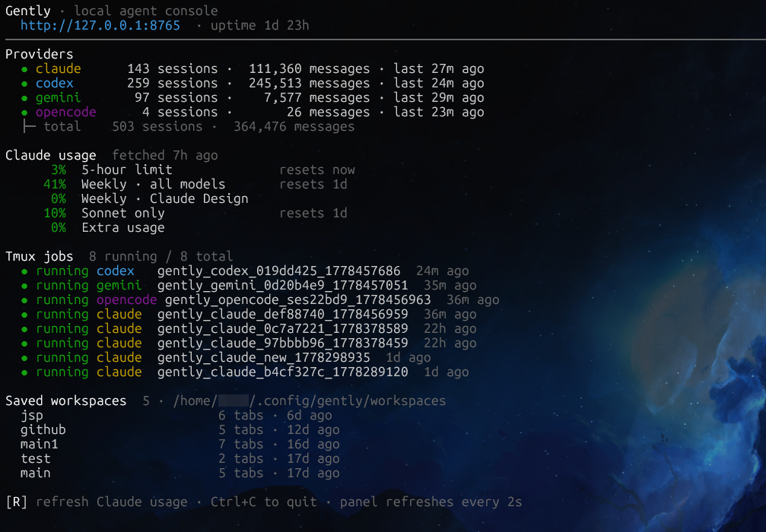Click the total tree branch marker
The width and height of the screenshot is (766, 532).
pos(29,126)
